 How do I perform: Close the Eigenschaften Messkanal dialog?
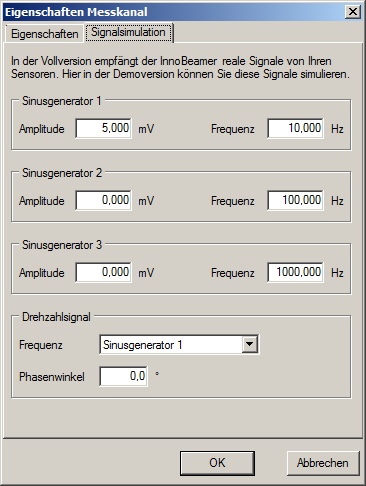point(353,12)
